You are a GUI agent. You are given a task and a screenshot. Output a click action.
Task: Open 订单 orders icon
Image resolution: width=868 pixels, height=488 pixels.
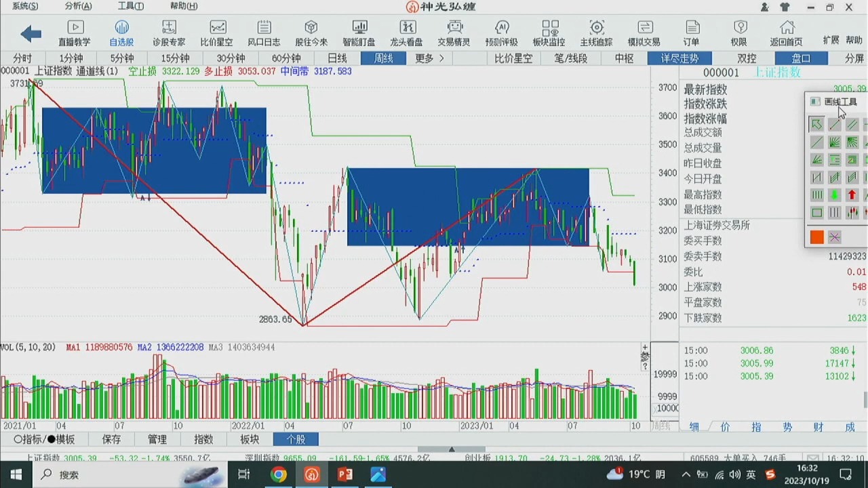coord(692,33)
